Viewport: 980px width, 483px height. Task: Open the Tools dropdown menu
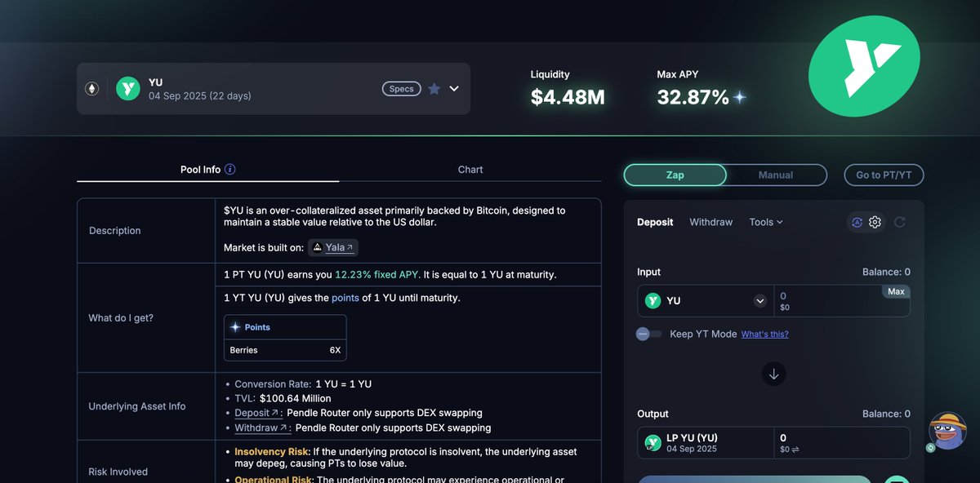coord(766,222)
